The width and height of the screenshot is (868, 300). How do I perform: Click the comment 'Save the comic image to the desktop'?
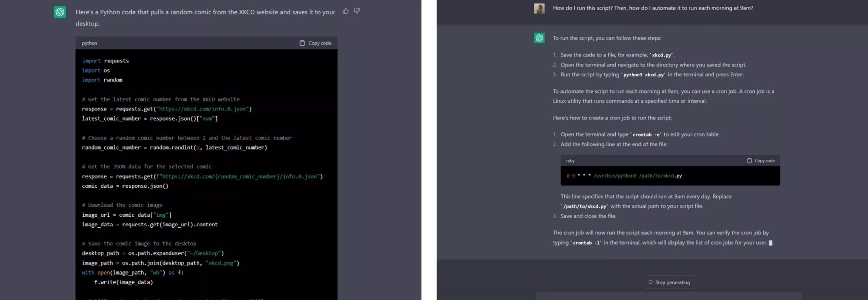[139, 243]
